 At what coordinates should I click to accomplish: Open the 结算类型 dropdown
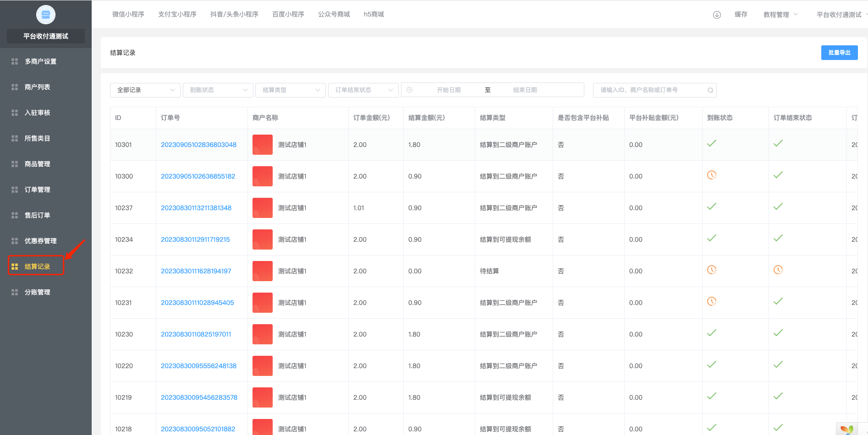pos(291,90)
